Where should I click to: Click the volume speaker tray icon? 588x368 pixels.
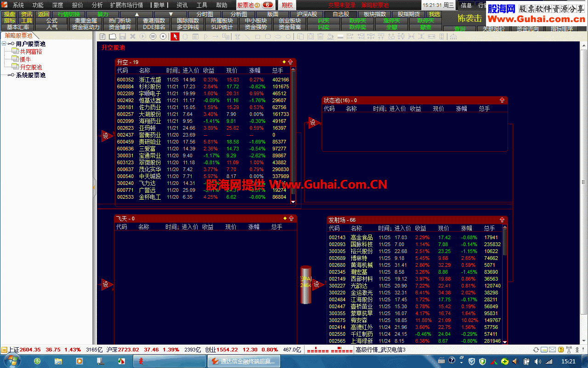point(537,362)
